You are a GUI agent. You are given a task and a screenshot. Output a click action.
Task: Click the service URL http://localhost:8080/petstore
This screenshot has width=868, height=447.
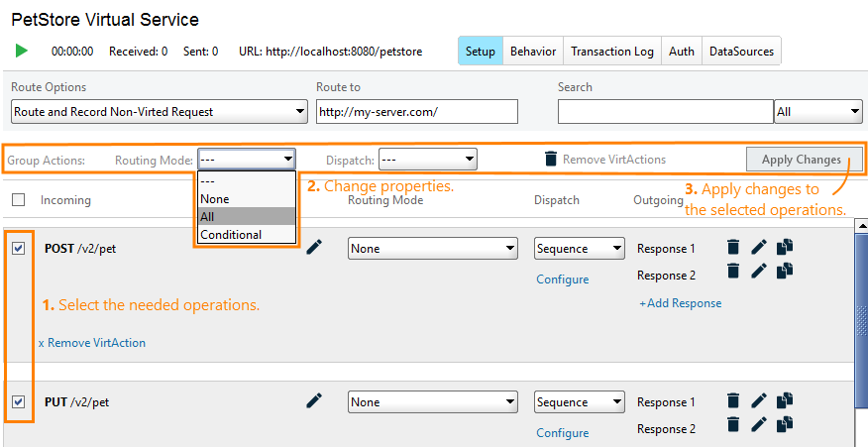[x=344, y=52]
